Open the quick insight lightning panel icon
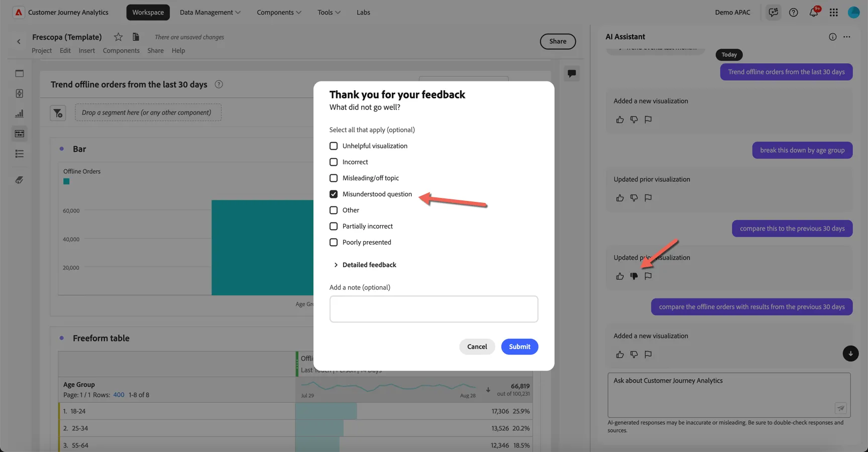868x452 pixels. click(19, 93)
